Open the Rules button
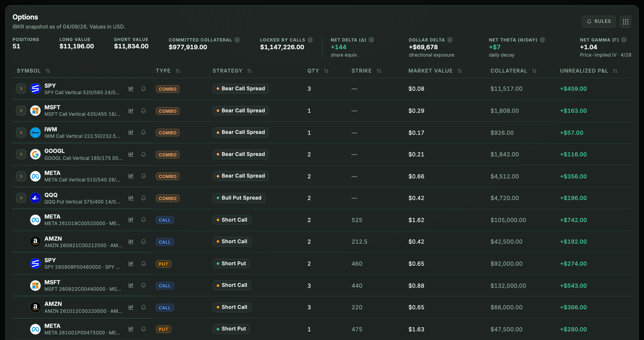Image resolution: width=644 pixels, height=340 pixels. click(x=598, y=22)
